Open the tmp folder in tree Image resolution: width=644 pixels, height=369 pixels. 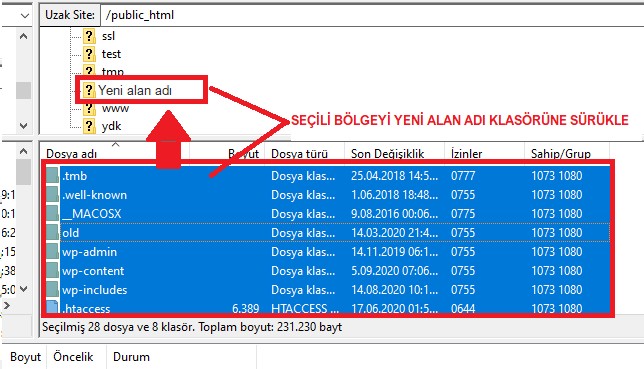click(x=113, y=72)
